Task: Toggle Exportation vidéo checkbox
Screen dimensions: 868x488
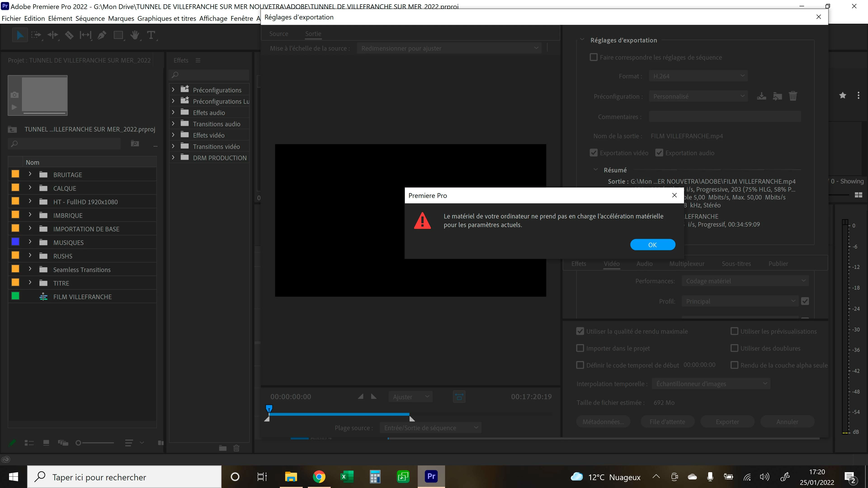Action: [594, 153]
